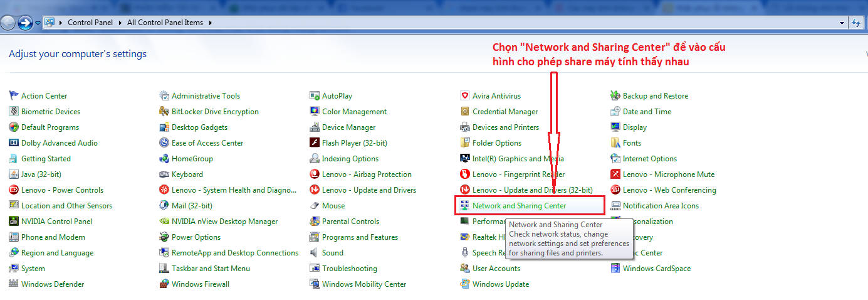Expand the arrow after Control Panel breadcrumb
This screenshot has width=868, height=300.
pos(119,23)
